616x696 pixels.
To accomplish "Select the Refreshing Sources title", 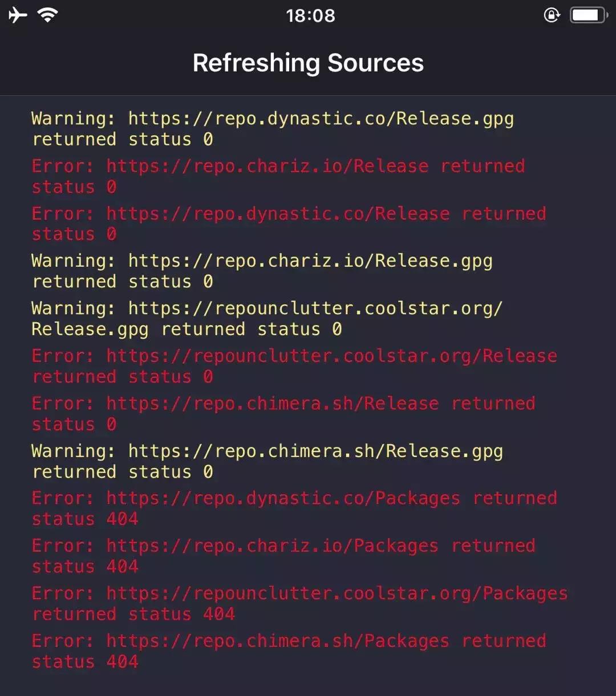I will coord(308,63).
